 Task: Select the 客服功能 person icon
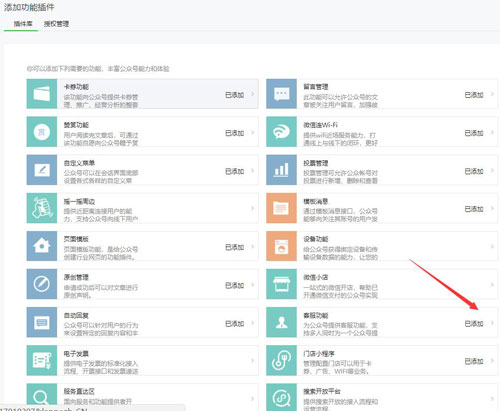pos(281,322)
